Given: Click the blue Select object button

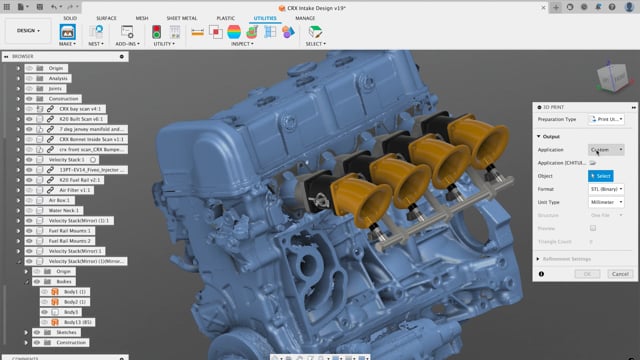Looking at the screenshot, I should pos(600,176).
